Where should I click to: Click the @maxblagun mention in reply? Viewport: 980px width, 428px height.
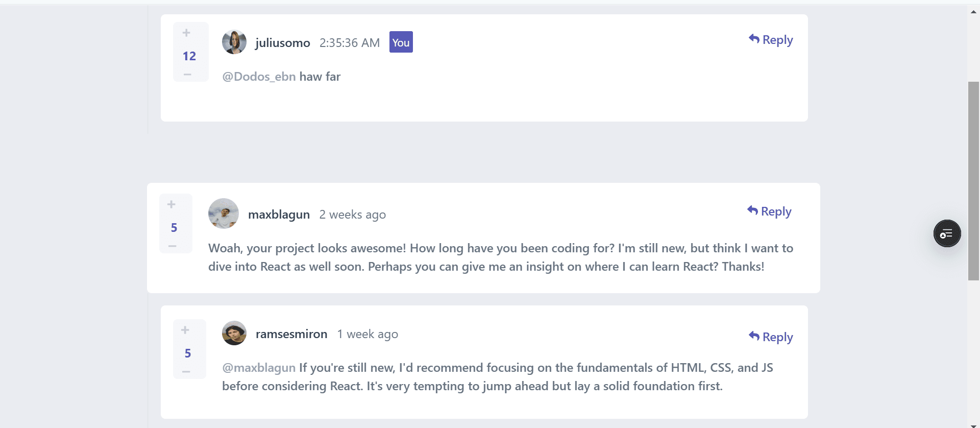[x=259, y=368]
